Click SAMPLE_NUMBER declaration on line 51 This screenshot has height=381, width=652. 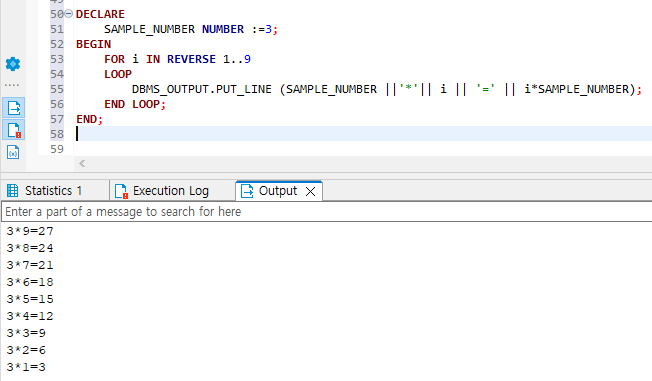[149, 29]
